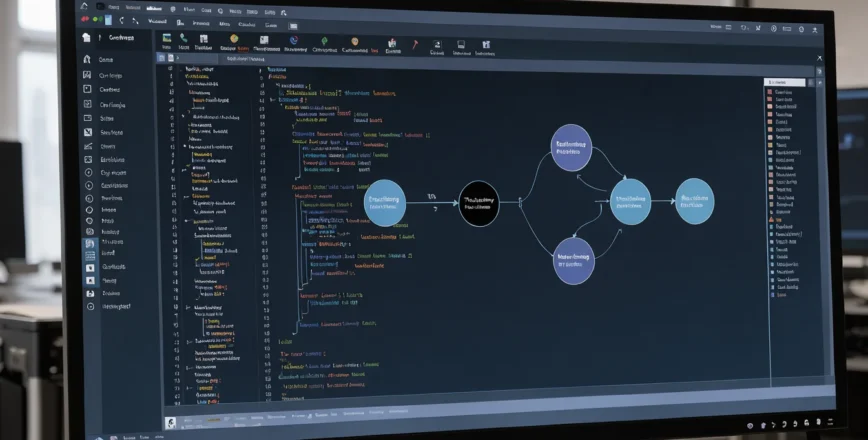Screen dimensions: 868x440
Task: Select the lower purple node in the diagram
Action: coord(574,261)
